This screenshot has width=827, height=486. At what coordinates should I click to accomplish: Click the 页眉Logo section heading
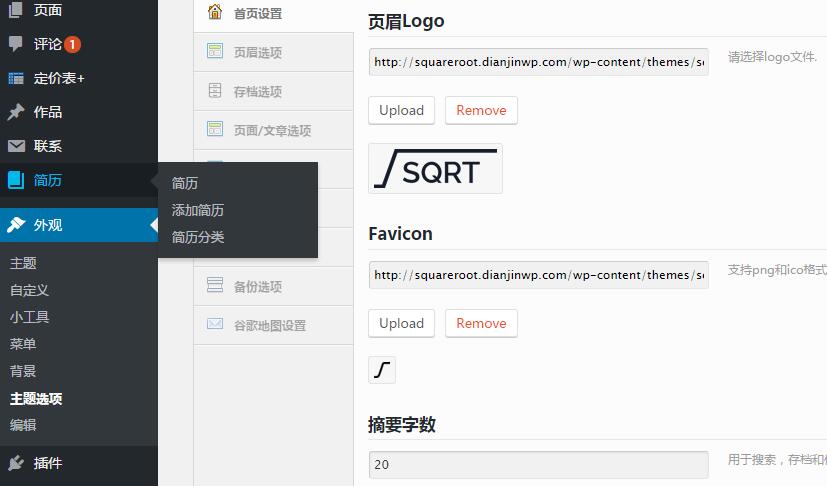click(406, 22)
